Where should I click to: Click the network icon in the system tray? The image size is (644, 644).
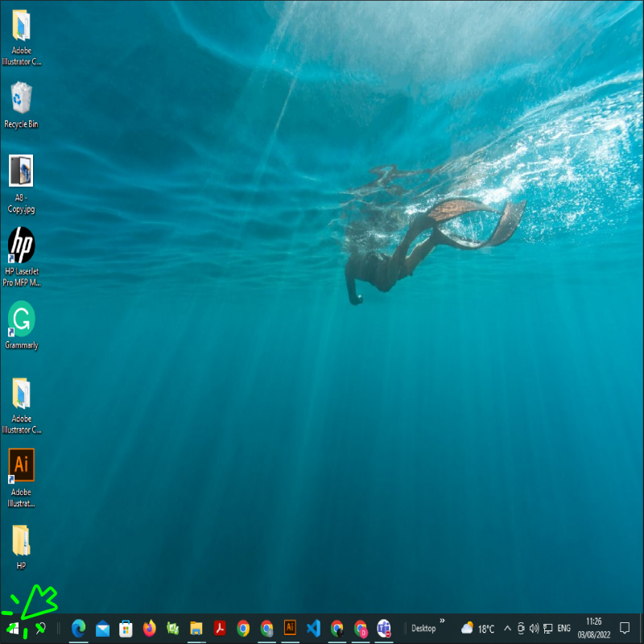549,628
